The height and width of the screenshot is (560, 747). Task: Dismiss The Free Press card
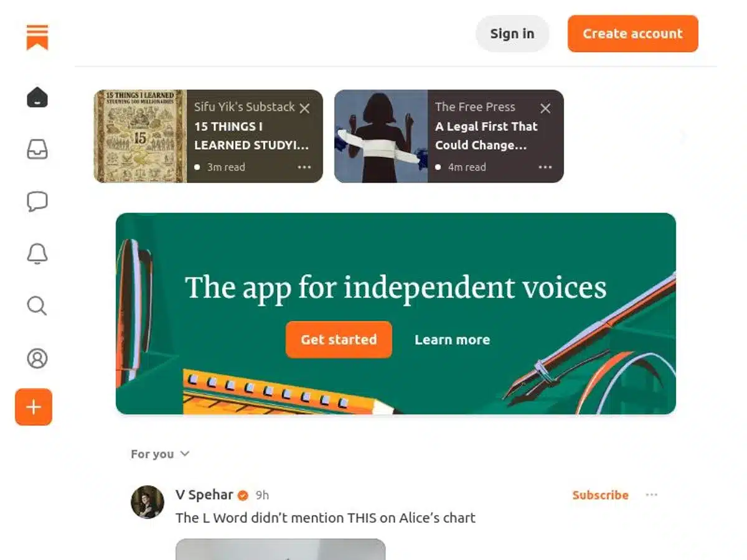point(545,108)
